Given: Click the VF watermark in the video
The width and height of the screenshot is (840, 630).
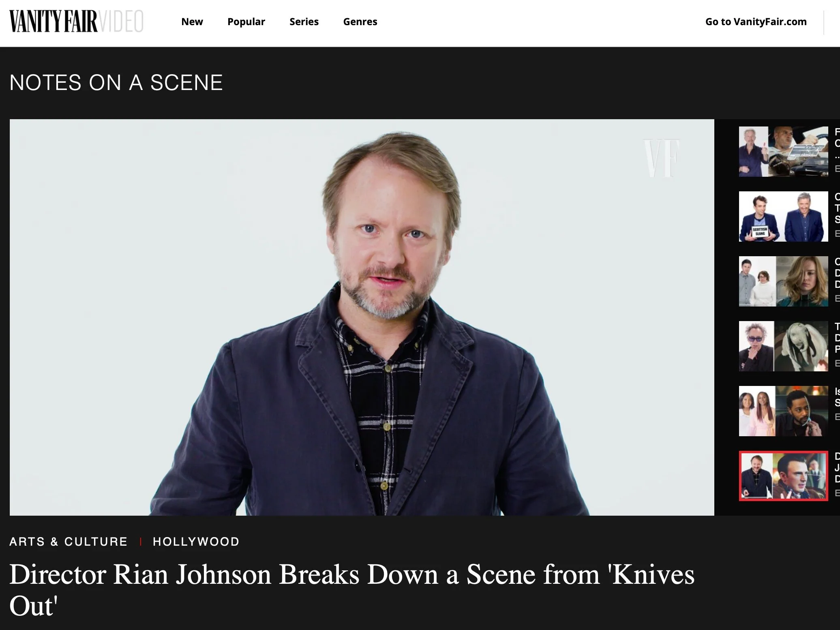Looking at the screenshot, I should click(662, 159).
